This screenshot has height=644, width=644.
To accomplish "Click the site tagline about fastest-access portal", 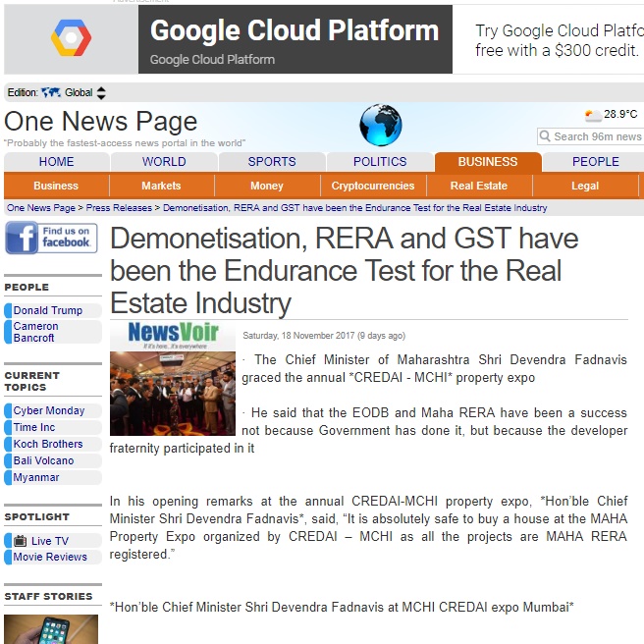I will [125, 143].
